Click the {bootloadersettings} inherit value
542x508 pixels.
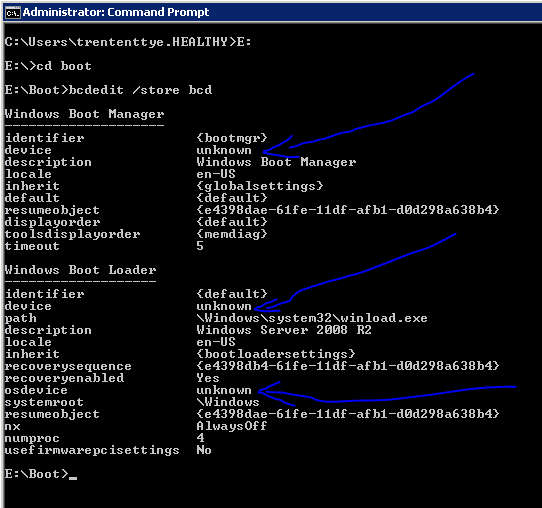coord(275,354)
